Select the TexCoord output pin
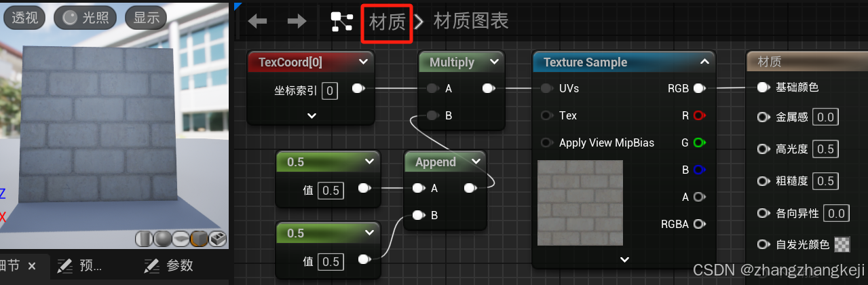The height and width of the screenshot is (285, 868). pos(358,88)
